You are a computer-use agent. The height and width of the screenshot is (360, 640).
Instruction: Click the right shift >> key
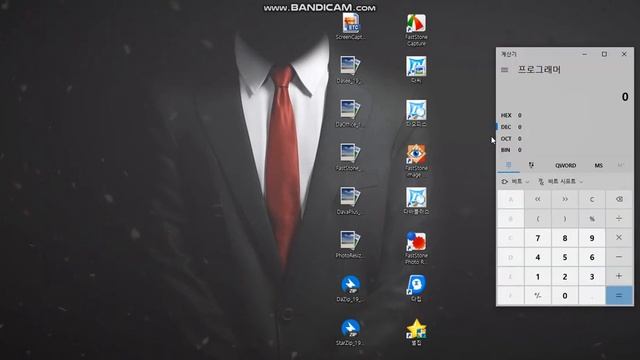[565, 199]
